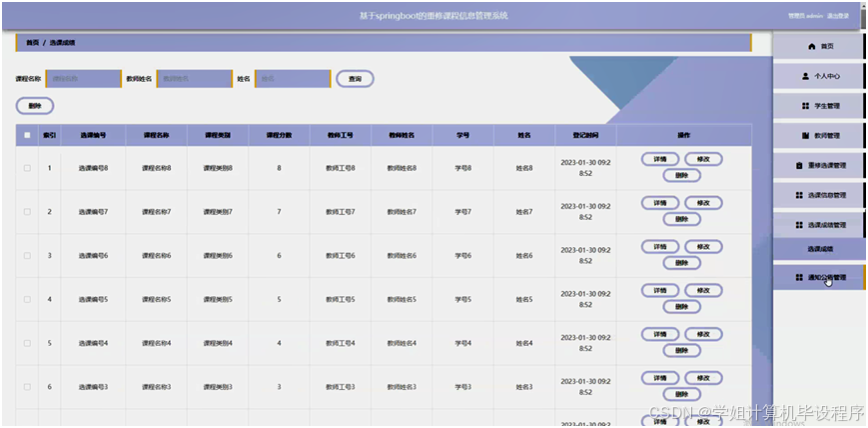Click the 选课编号 column header
This screenshot has height=428, width=868.
pos(93,135)
